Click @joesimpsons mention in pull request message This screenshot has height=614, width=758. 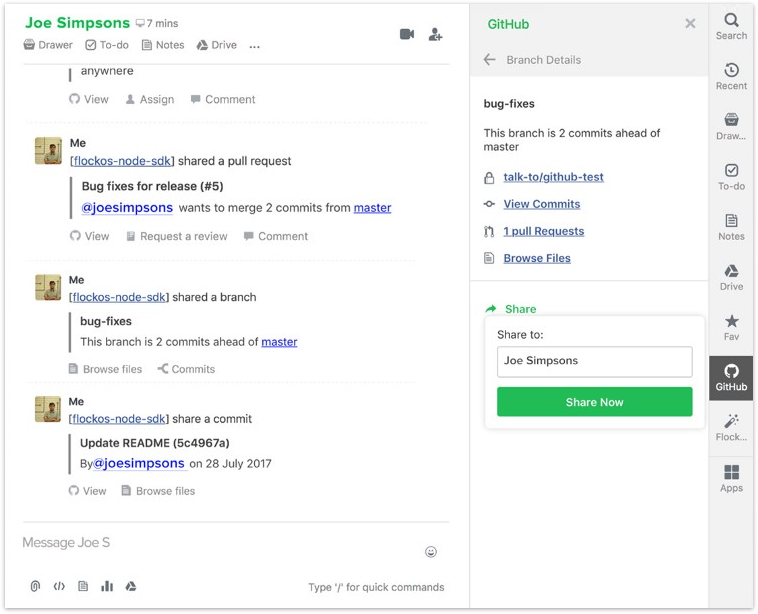pyautogui.click(x=127, y=208)
